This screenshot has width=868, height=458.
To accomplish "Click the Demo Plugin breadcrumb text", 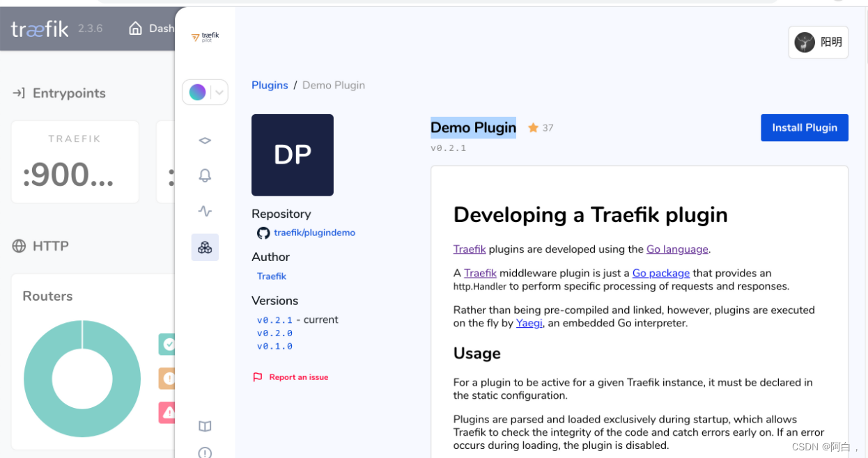I will click(x=334, y=85).
